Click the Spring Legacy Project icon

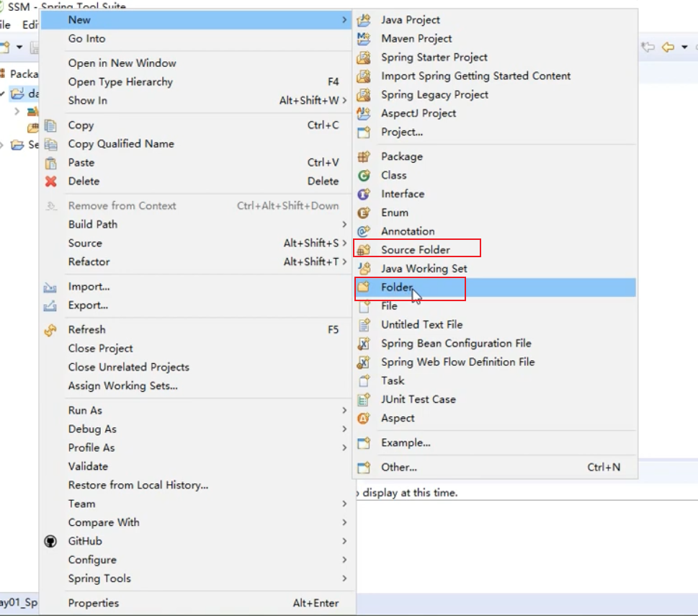click(x=364, y=95)
